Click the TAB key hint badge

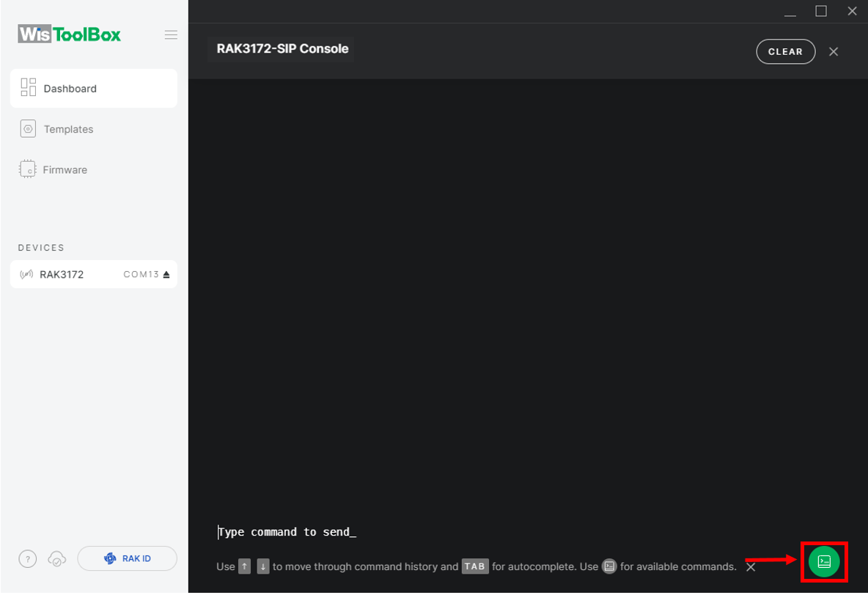(x=475, y=566)
